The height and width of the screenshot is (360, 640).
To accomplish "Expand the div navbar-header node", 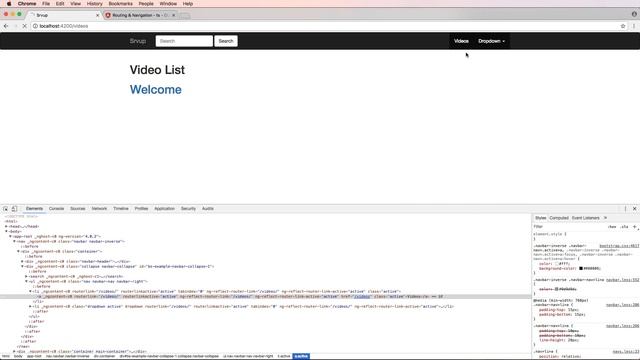I will tap(22, 261).
